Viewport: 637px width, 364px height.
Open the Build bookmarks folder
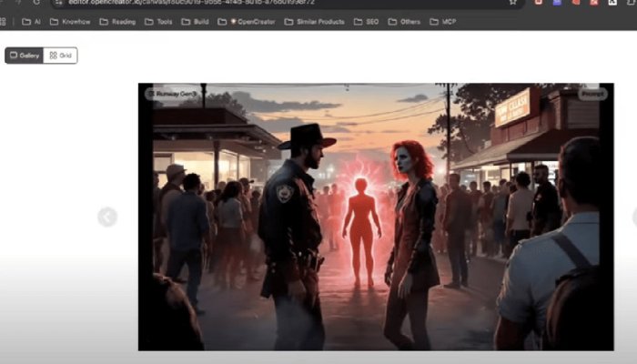click(195, 22)
